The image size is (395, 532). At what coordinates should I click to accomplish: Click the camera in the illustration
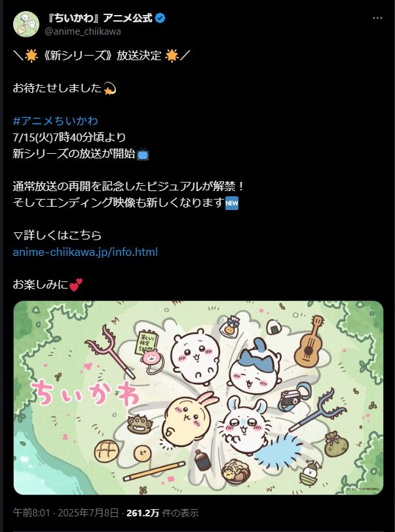click(291, 397)
